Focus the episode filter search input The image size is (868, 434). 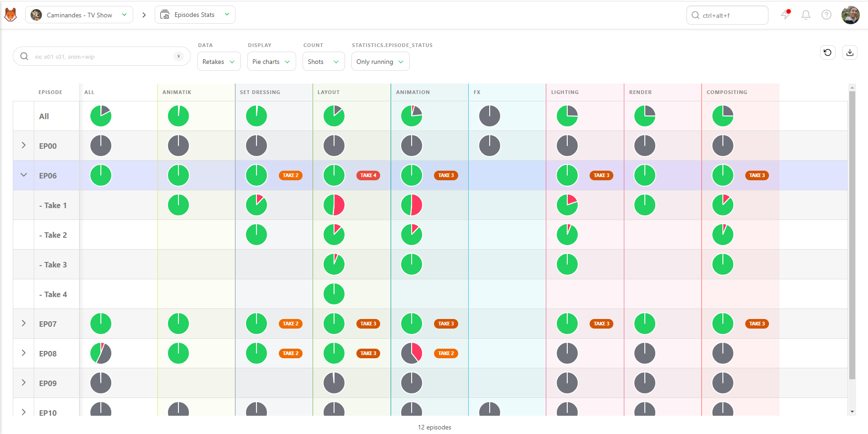pos(102,57)
